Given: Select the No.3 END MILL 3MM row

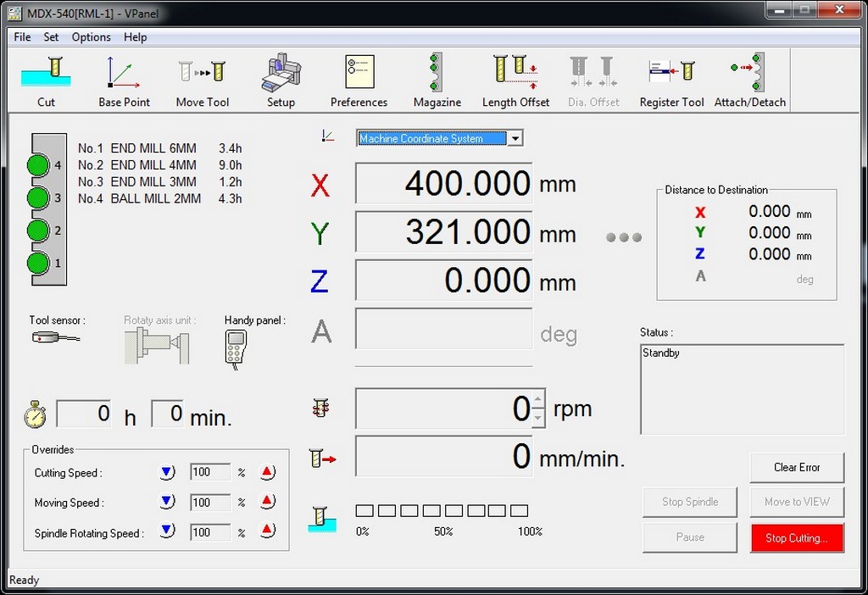Looking at the screenshot, I should [x=159, y=181].
